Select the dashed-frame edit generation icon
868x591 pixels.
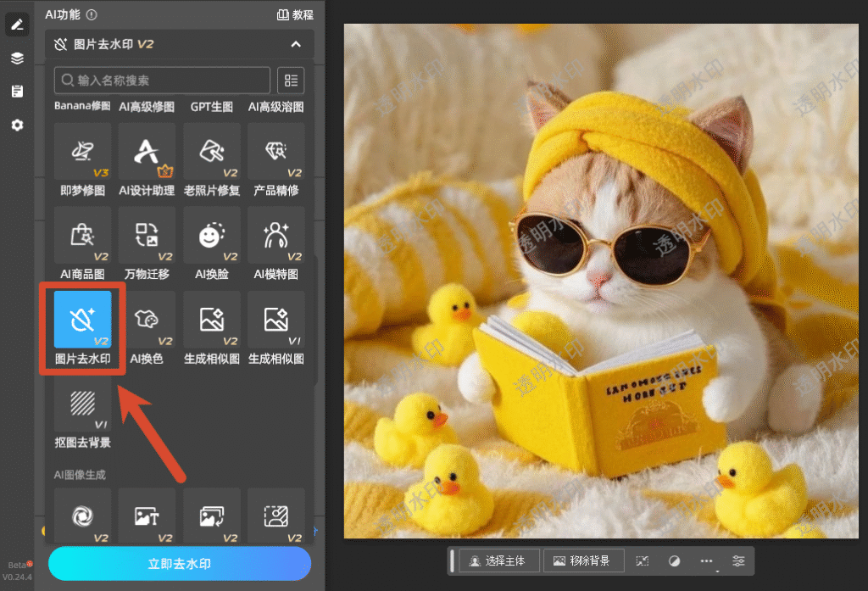click(x=276, y=516)
